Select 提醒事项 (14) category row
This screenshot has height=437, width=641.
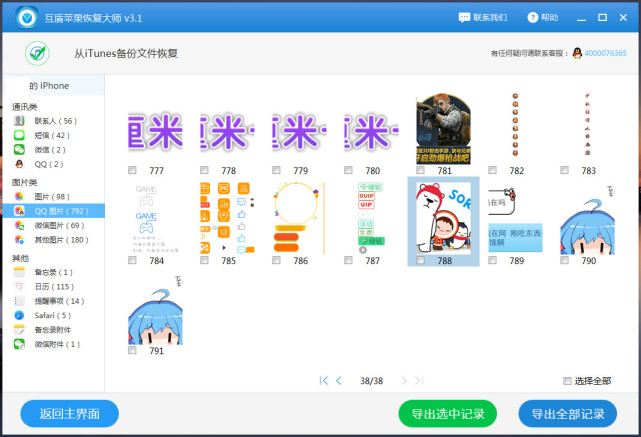pyautogui.click(x=54, y=301)
